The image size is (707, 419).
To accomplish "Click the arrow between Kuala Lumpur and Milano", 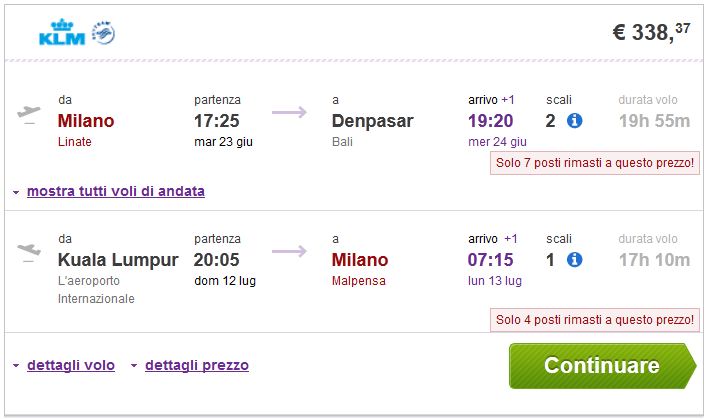I will click(289, 252).
